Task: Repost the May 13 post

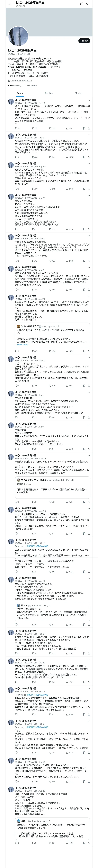Action: pyautogui.click(x=33, y=261)
